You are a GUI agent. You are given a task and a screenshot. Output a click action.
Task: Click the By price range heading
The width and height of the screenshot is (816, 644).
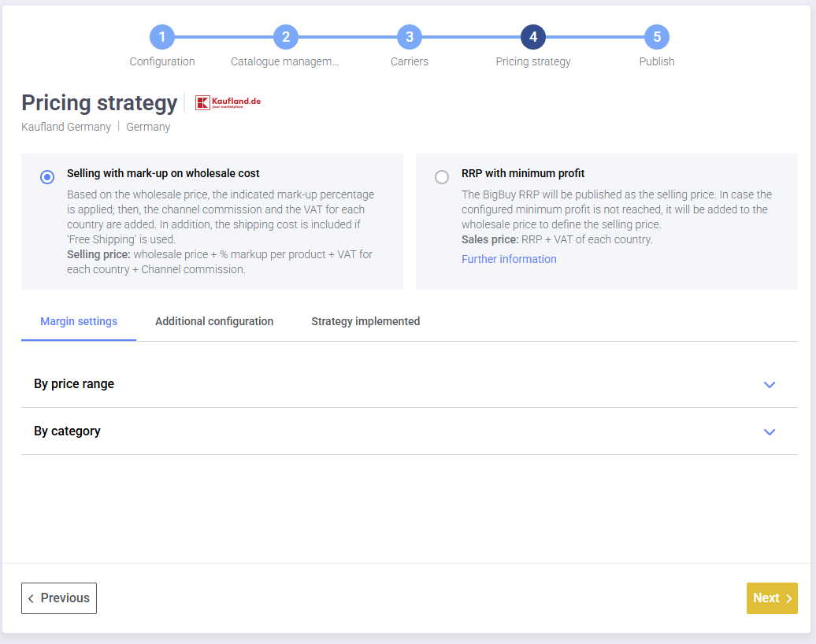pos(74,384)
